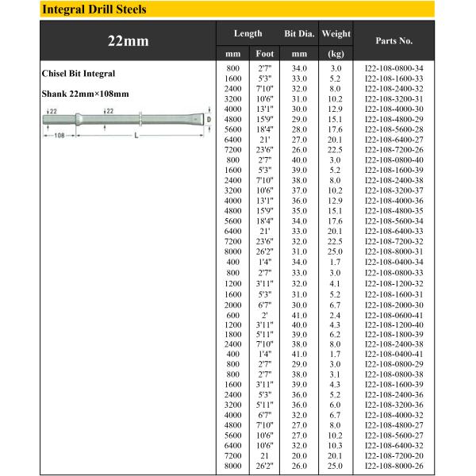Select part number I22-108-4000-30
Viewport: 476px width, 476px height.
[393, 108]
